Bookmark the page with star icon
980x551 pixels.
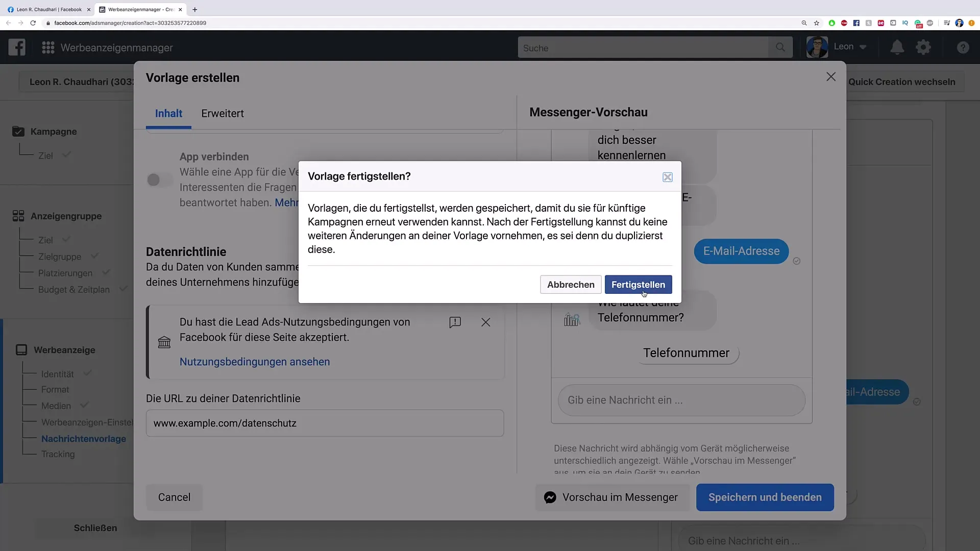pyautogui.click(x=817, y=23)
